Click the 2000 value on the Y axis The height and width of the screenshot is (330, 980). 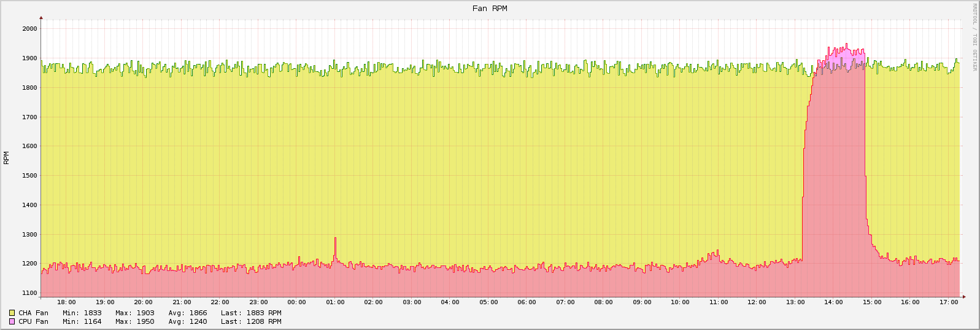click(x=29, y=29)
